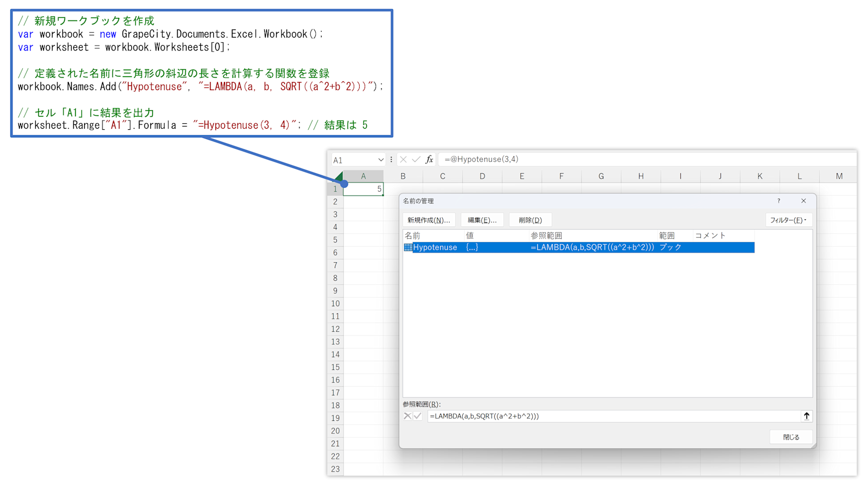This screenshot has height=486, width=868.
Task: Click the 参照範囲 column header in the list
Action: tap(546, 236)
